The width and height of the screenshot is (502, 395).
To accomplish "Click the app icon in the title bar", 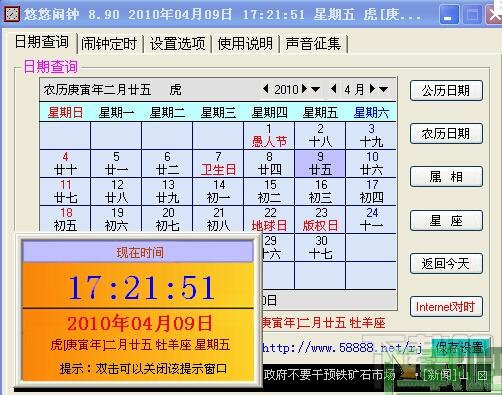I will coord(11,14).
